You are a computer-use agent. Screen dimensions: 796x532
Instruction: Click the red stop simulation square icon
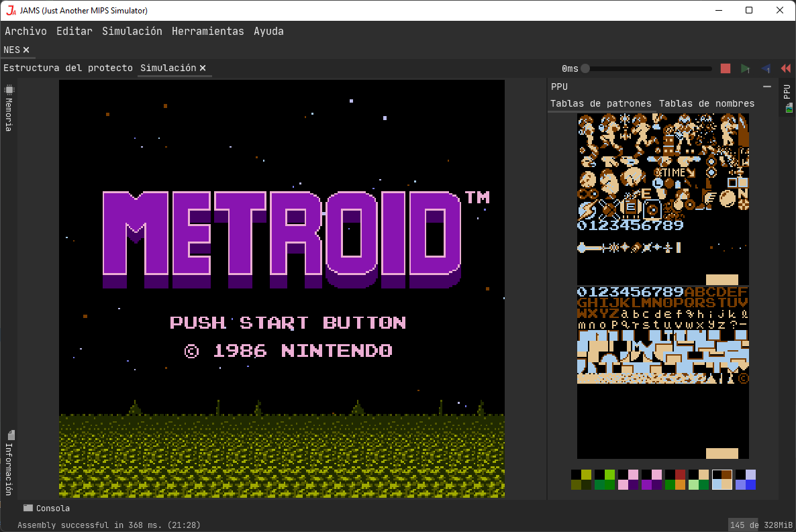point(725,68)
